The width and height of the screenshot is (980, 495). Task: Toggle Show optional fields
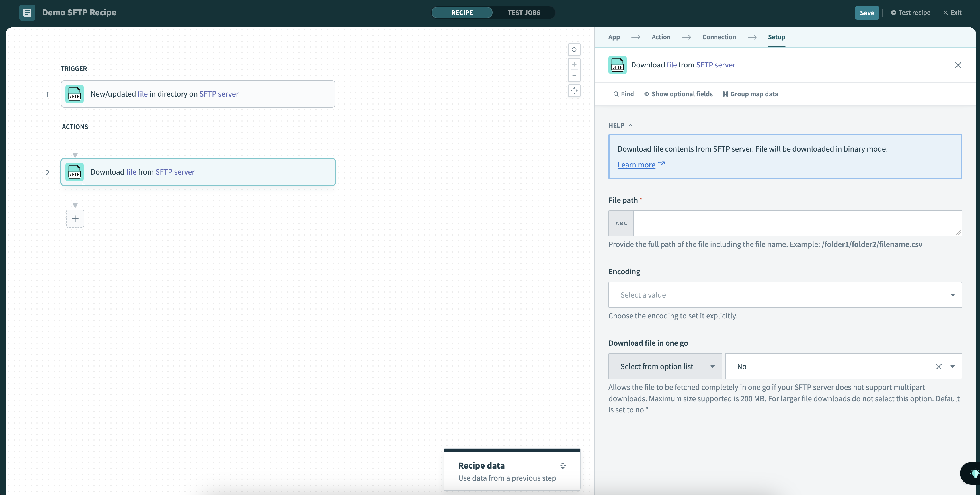click(x=678, y=94)
